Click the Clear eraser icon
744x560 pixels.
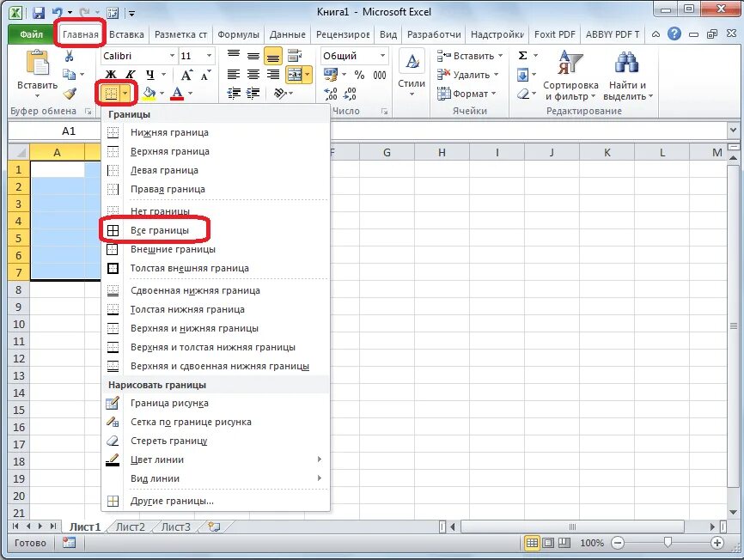click(x=523, y=94)
